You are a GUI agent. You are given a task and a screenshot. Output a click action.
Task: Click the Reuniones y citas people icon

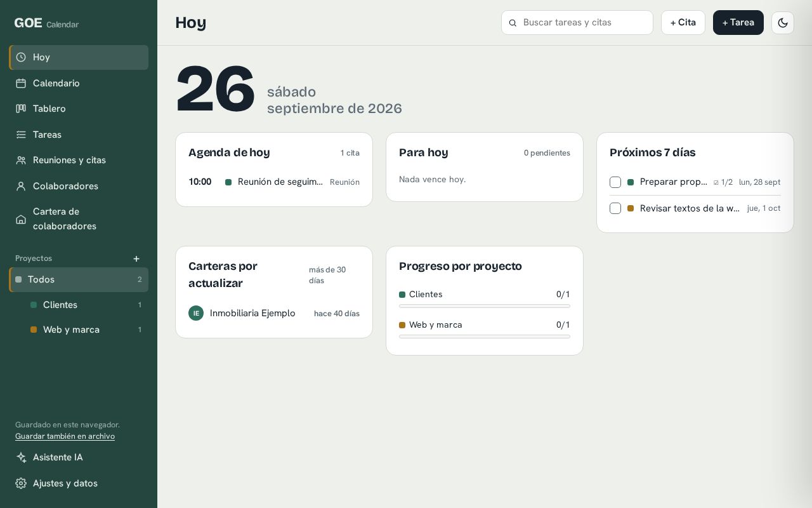pyautogui.click(x=21, y=160)
